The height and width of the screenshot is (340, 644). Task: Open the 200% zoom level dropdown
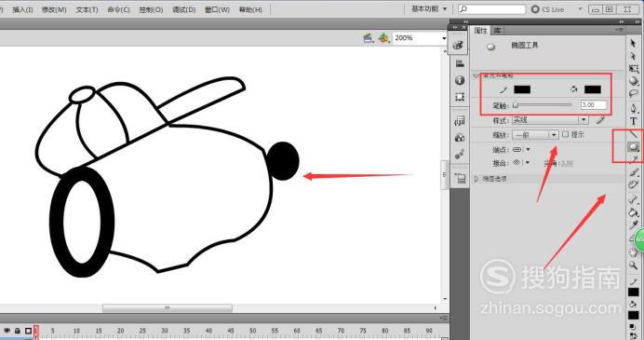(445, 38)
